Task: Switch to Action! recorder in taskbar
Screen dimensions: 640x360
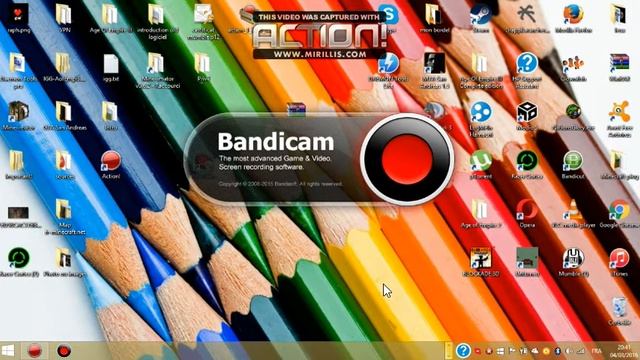Action: point(35,351)
